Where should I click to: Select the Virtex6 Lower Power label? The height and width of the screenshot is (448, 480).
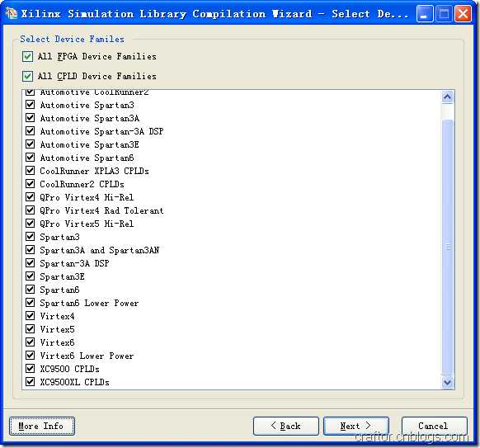point(87,356)
